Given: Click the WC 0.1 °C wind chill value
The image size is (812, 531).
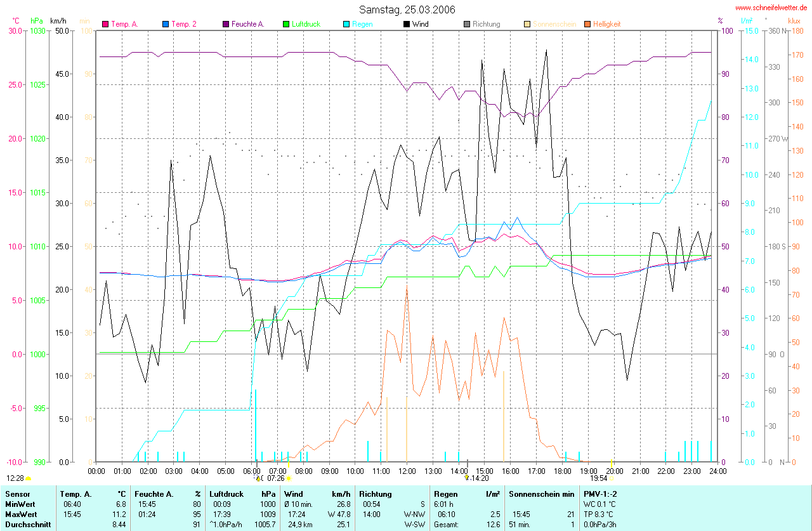Looking at the screenshot, I should point(599,504).
